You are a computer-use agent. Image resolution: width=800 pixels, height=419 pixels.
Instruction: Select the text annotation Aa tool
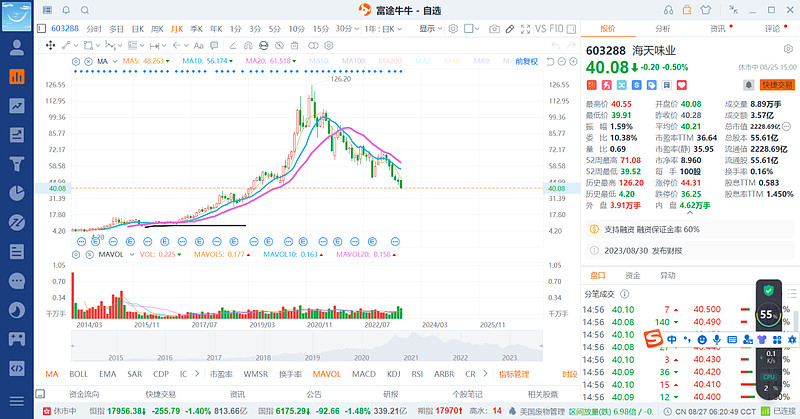click(x=198, y=45)
